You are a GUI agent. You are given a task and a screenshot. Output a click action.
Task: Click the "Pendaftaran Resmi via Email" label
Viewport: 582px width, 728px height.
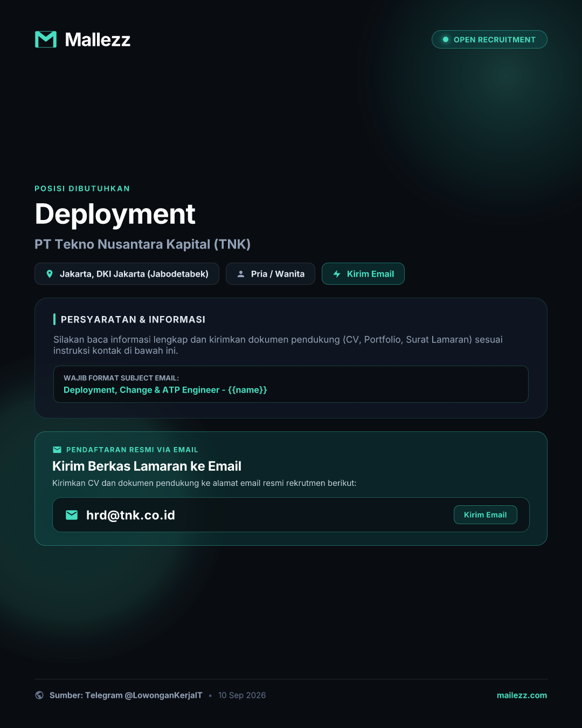(x=132, y=450)
